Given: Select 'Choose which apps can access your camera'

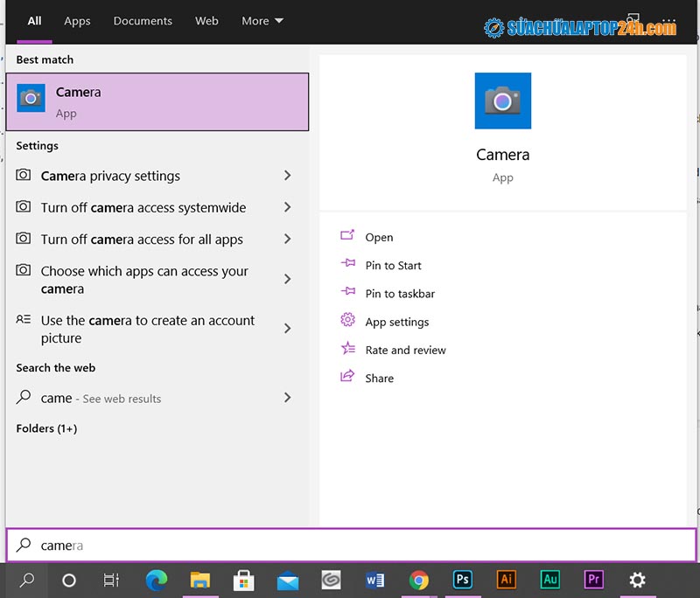Looking at the screenshot, I should 157,280.
